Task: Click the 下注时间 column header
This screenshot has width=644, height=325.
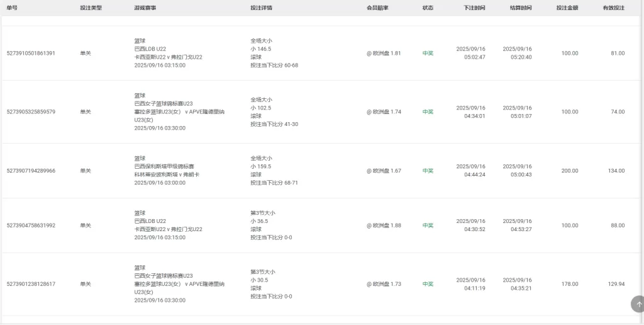Action: pyautogui.click(x=474, y=8)
